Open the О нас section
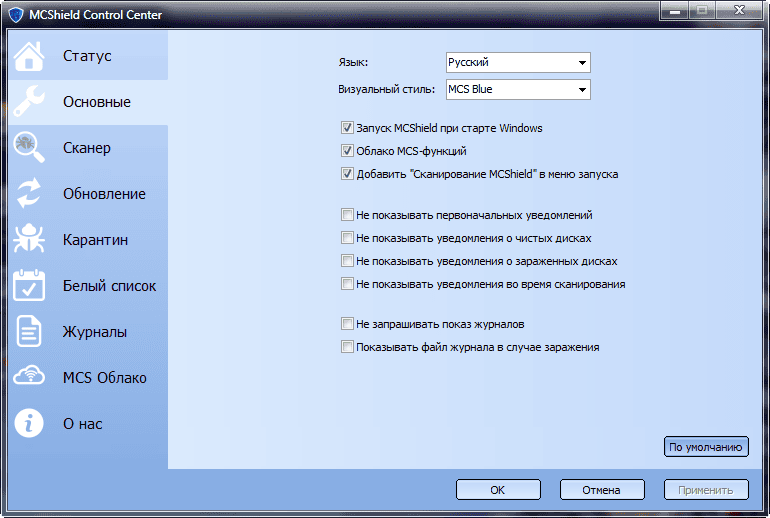 88,423
